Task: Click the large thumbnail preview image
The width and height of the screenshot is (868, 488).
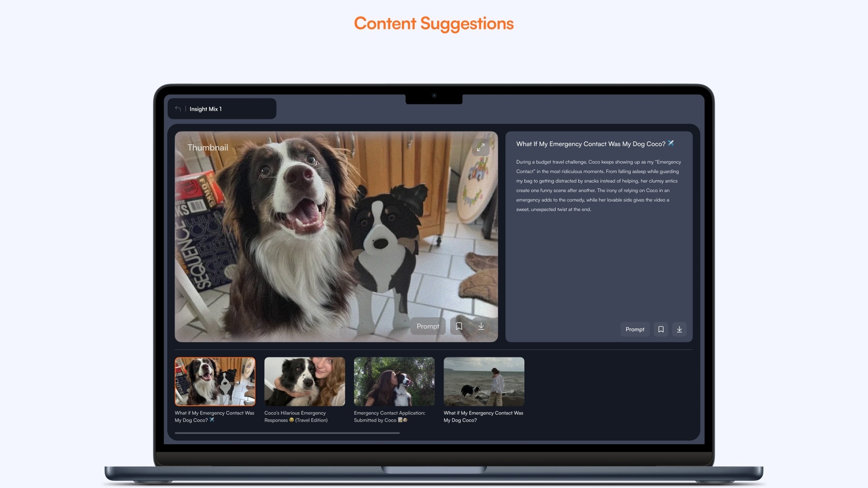Action: click(x=336, y=236)
